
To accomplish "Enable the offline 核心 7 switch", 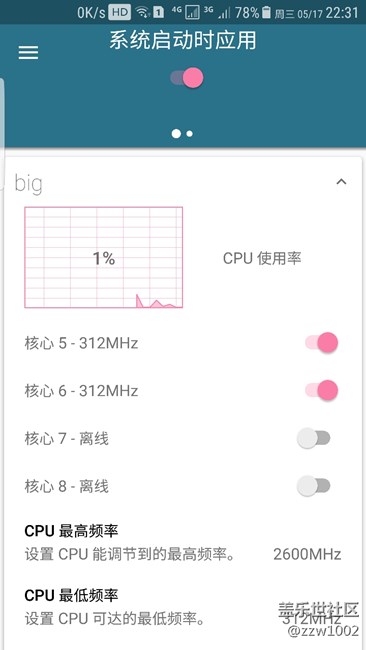I will (x=314, y=438).
